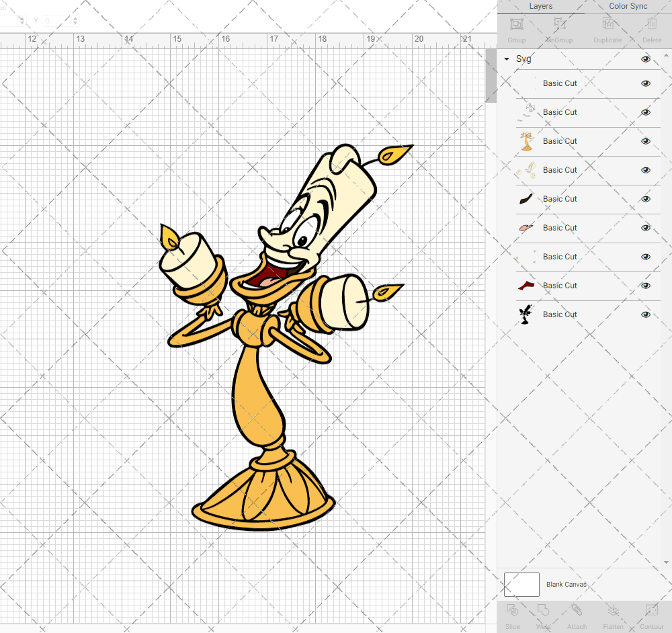Image resolution: width=672 pixels, height=633 pixels.
Task: Switch to the Layers tab
Action: coord(540,7)
